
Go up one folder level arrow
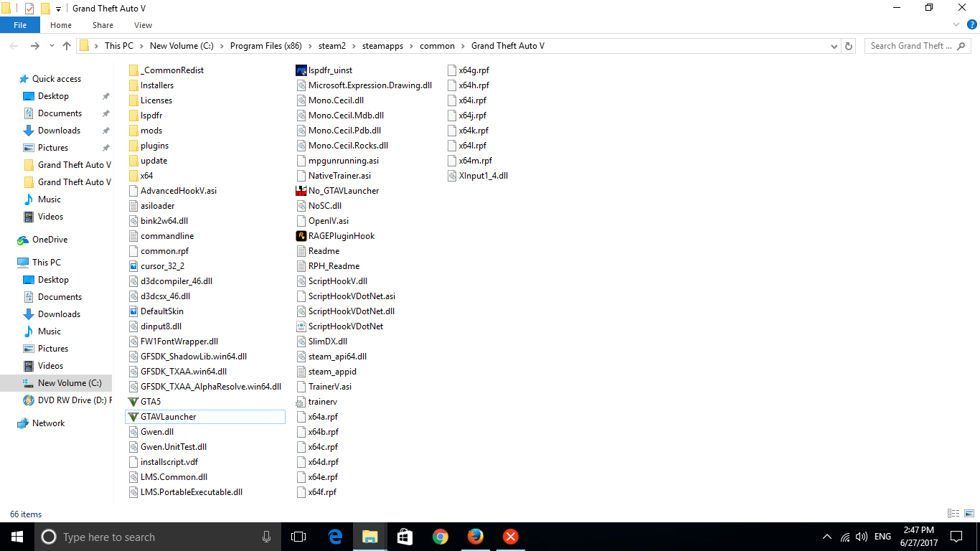[67, 46]
